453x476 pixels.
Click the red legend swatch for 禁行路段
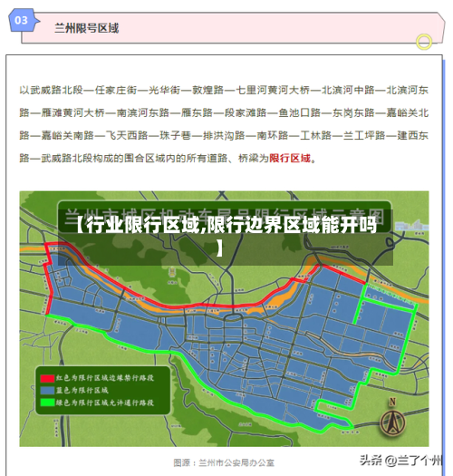coord(47,378)
